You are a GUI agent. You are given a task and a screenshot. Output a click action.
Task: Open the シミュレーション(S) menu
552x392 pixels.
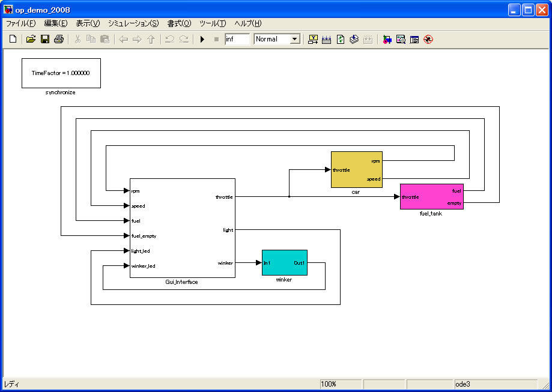coord(133,23)
